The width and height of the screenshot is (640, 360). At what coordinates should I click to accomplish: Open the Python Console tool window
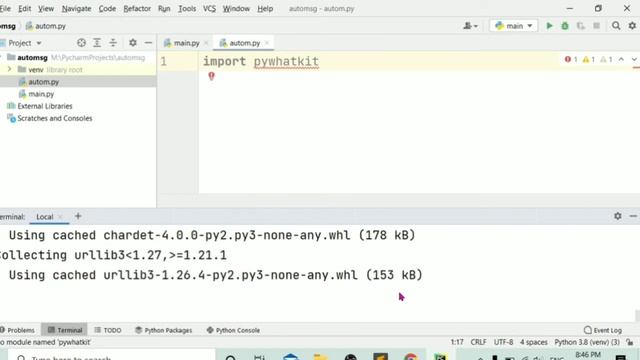(233, 330)
